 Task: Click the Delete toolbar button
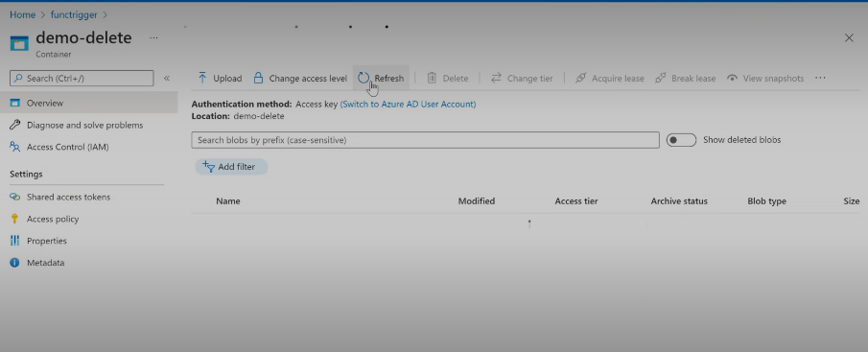pyautogui.click(x=448, y=79)
